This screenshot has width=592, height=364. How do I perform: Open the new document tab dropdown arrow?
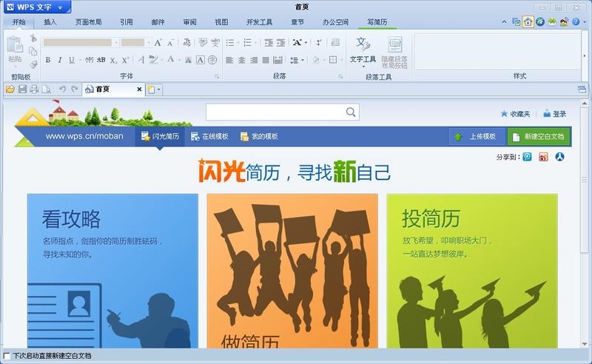[x=159, y=90]
